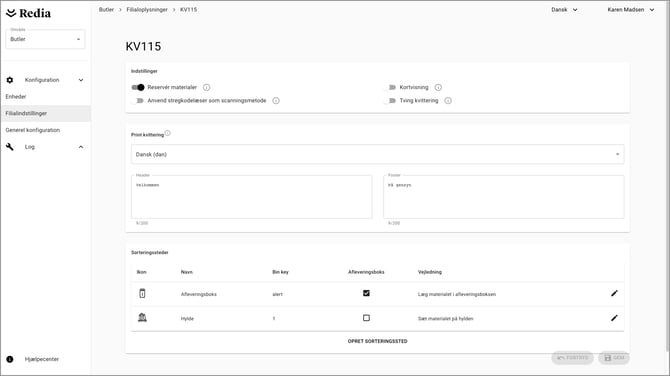Viewport: 670px width, 376px height.
Task: Toggle Tving kvittering switch
Action: (390, 101)
